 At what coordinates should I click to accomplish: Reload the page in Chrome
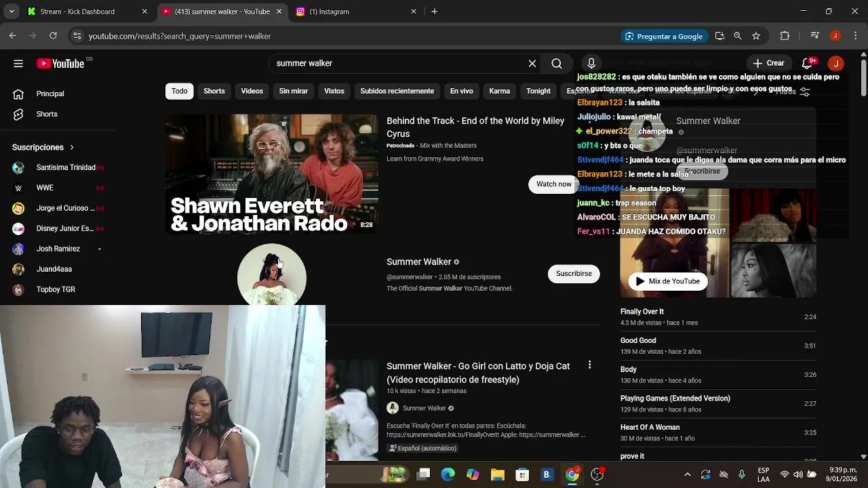point(53,36)
